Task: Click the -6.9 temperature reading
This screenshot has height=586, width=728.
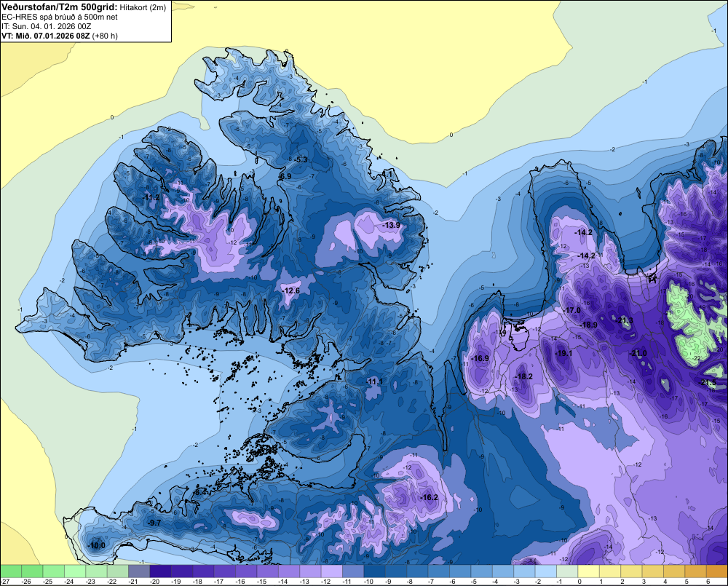Action: (285, 176)
